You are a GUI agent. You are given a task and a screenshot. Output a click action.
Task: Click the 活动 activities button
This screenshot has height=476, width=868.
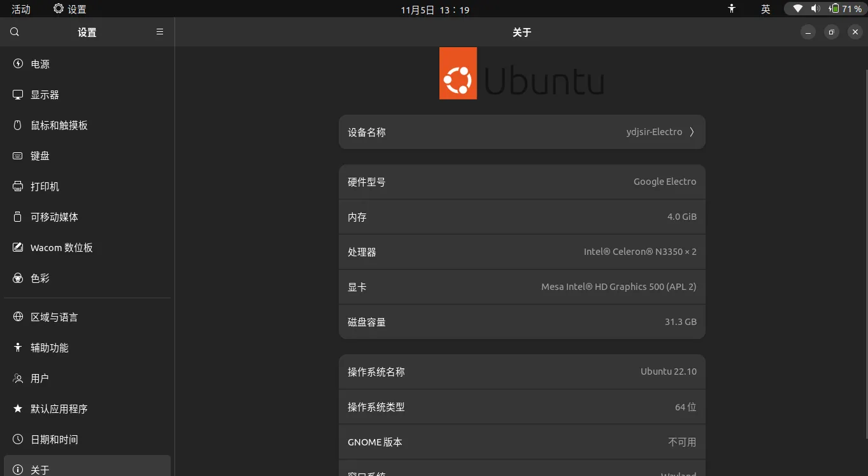pos(21,9)
